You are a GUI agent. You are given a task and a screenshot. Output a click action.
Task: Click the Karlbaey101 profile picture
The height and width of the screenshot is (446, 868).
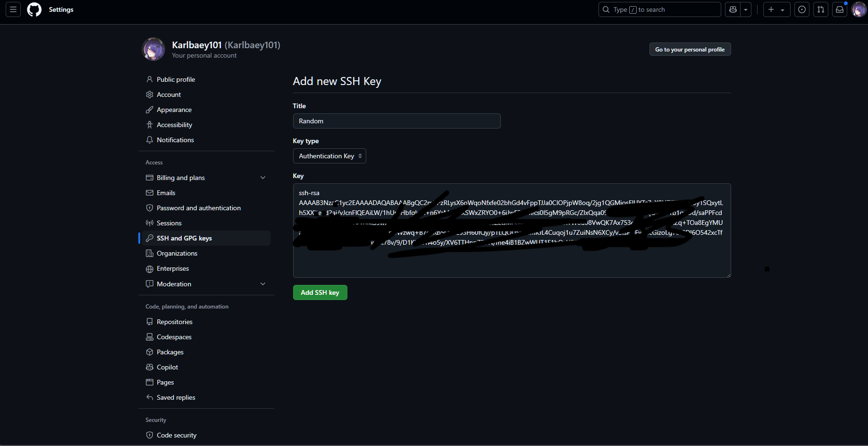[x=153, y=49]
